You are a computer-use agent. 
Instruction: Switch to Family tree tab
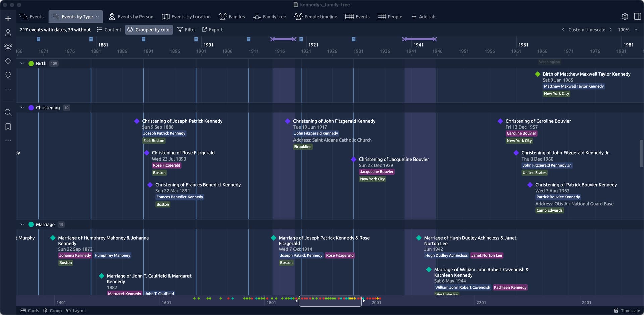tap(269, 17)
